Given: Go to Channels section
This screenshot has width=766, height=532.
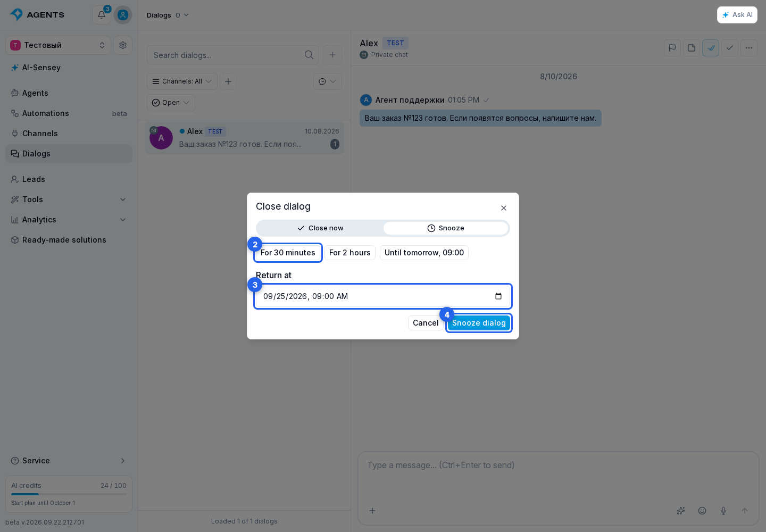Looking at the screenshot, I should pyautogui.click(x=69, y=134).
